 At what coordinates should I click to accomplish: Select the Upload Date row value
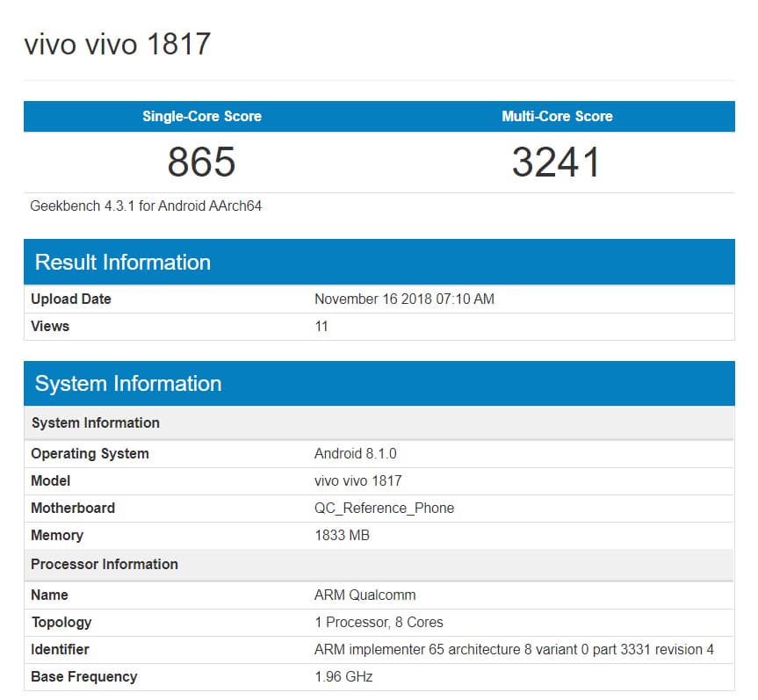tap(404, 299)
